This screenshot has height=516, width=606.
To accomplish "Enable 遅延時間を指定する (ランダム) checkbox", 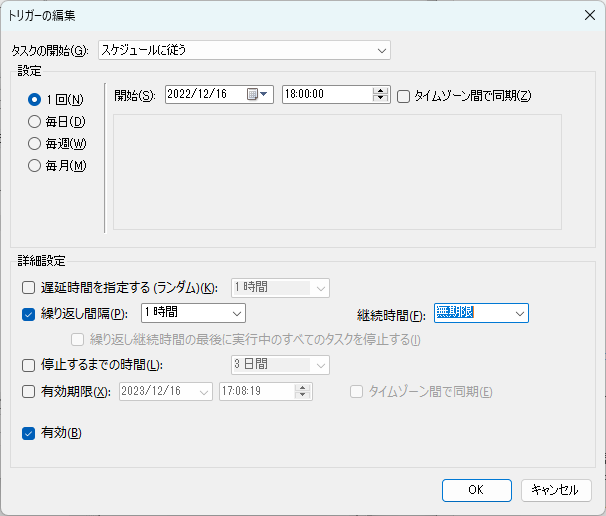I will coord(29,288).
